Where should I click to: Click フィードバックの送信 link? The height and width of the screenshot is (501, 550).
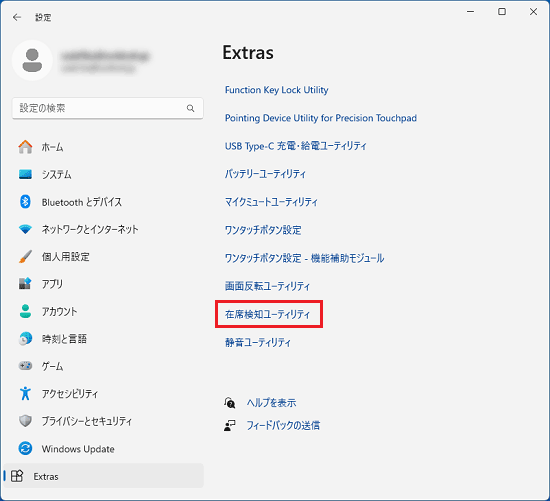pos(283,426)
